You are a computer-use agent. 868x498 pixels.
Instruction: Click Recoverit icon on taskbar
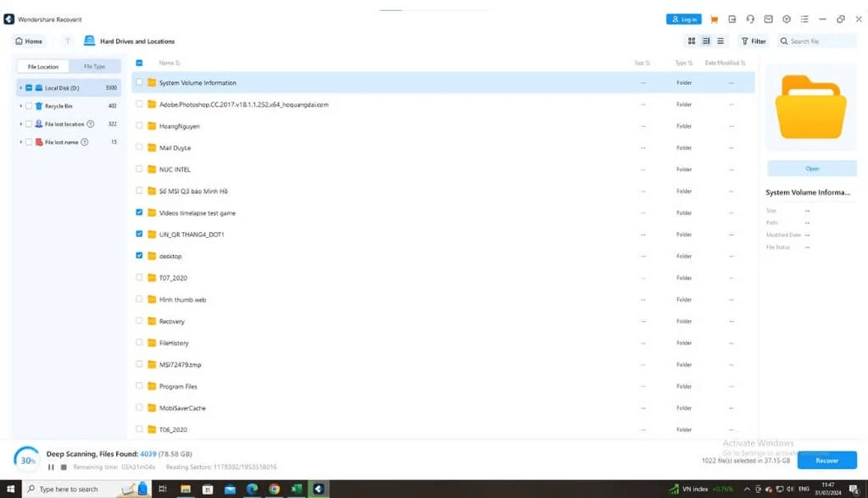[x=319, y=490]
